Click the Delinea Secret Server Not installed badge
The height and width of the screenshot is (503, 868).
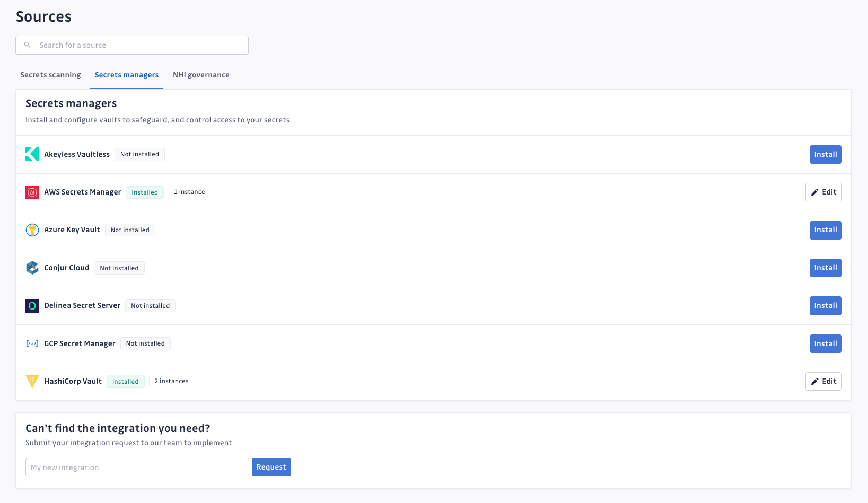[151, 306]
